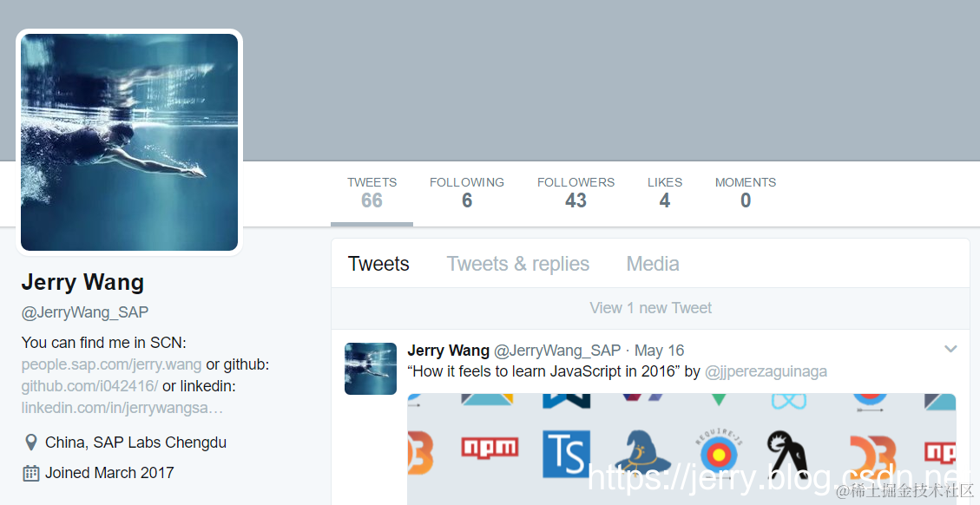Click the 'Joined March 2017' text

109,473
